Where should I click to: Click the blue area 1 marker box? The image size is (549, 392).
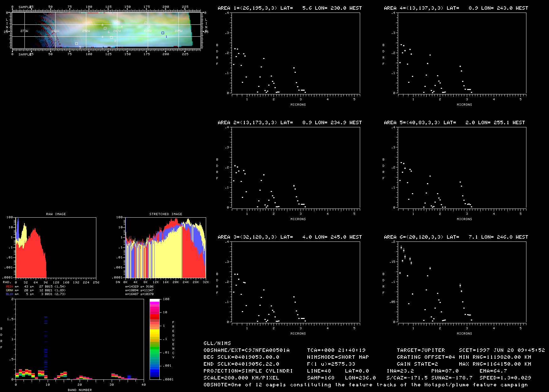163,33
